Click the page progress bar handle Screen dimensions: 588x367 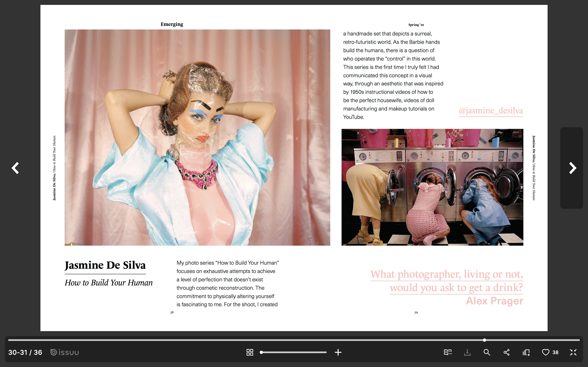tap(484, 340)
